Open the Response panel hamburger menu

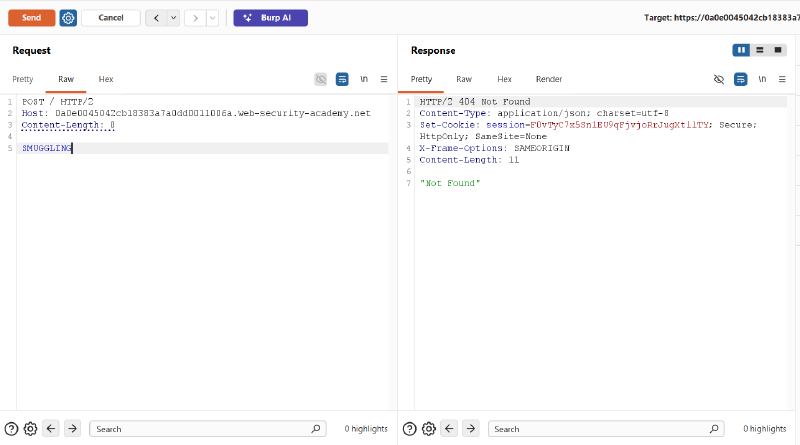click(782, 79)
